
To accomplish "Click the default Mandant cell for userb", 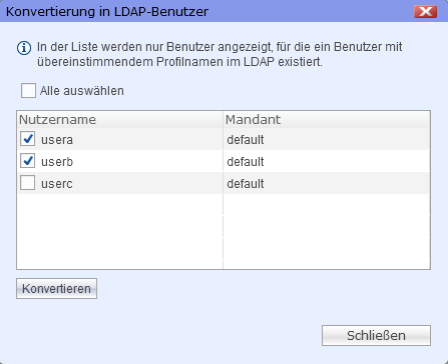I will [245, 162].
